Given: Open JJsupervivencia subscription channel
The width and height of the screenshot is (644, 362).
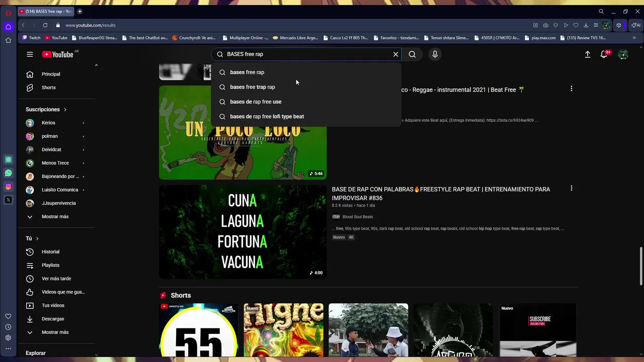Looking at the screenshot, I should click(58, 203).
